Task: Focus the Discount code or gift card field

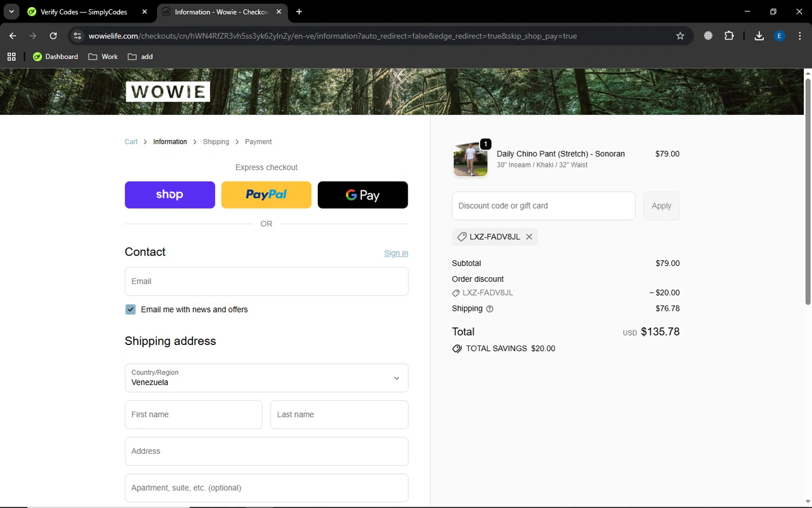Action: pos(543,206)
